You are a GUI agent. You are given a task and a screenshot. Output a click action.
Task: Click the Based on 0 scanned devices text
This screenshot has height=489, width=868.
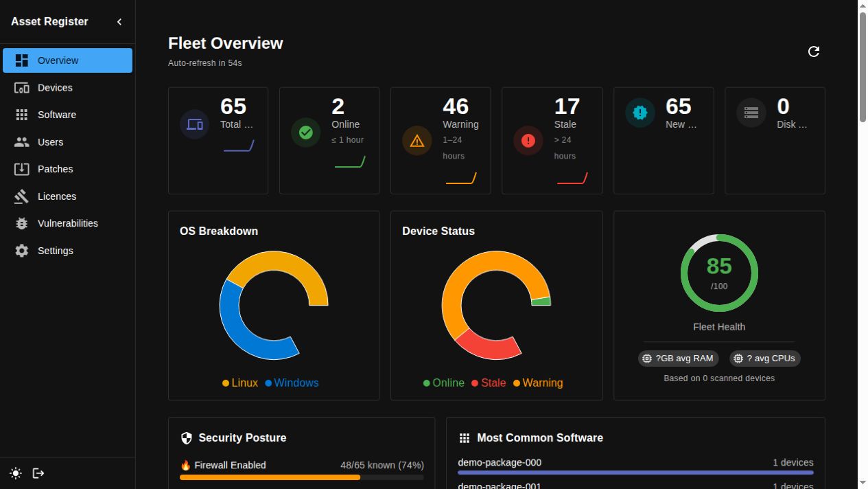(x=719, y=378)
